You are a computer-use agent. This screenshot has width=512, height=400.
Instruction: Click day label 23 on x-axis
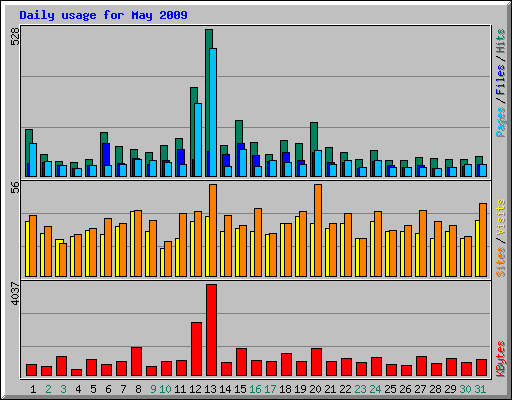pyautogui.click(x=360, y=389)
